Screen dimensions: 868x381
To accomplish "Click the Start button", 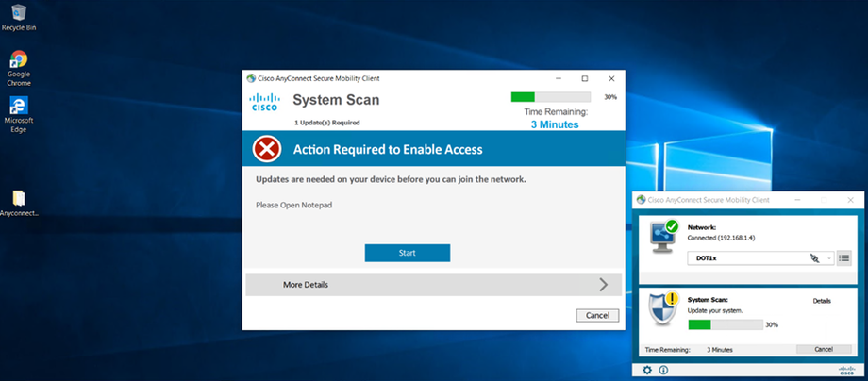I will pyautogui.click(x=408, y=253).
